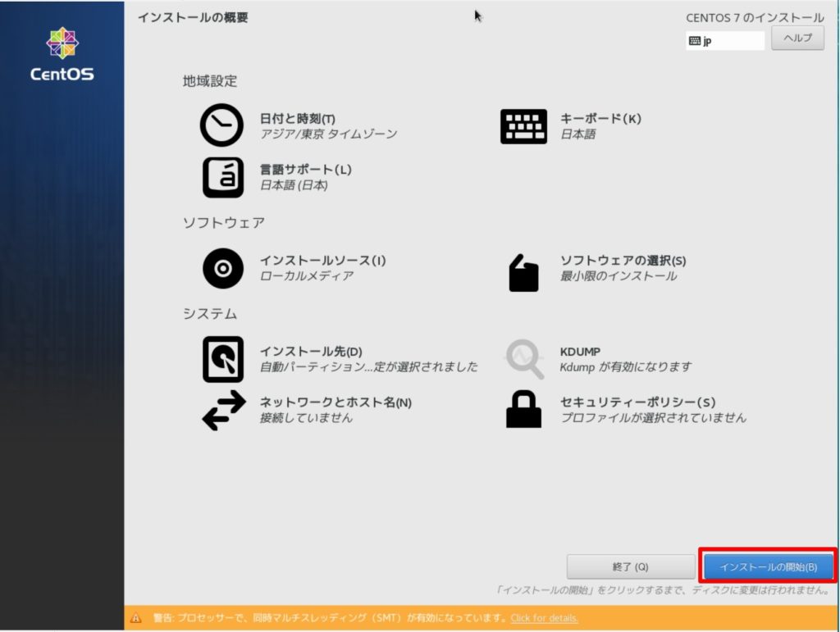
Task: Open the Click for details link
Action: coord(545,618)
